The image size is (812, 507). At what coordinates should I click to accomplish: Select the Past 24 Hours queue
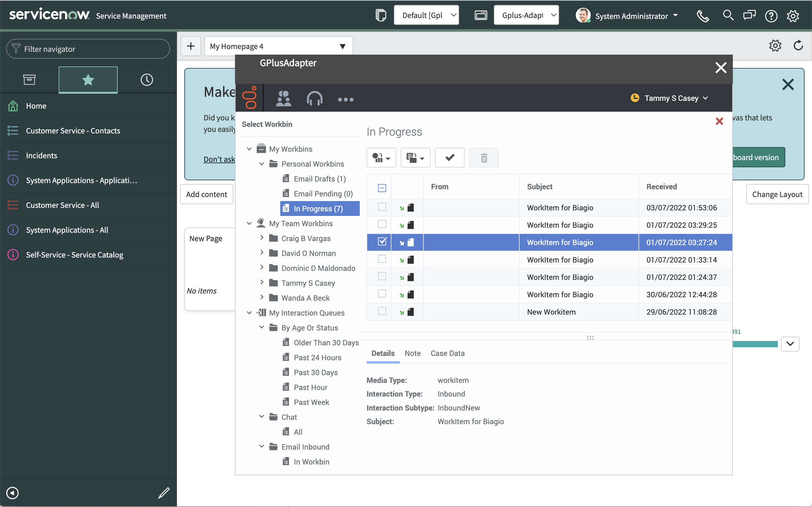(x=317, y=357)
